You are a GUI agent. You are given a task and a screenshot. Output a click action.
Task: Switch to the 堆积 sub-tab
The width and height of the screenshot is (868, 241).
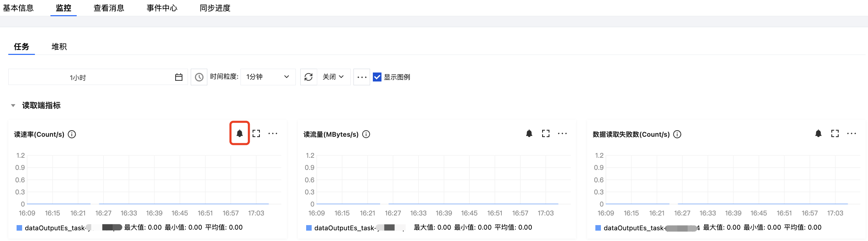point(59,47)
